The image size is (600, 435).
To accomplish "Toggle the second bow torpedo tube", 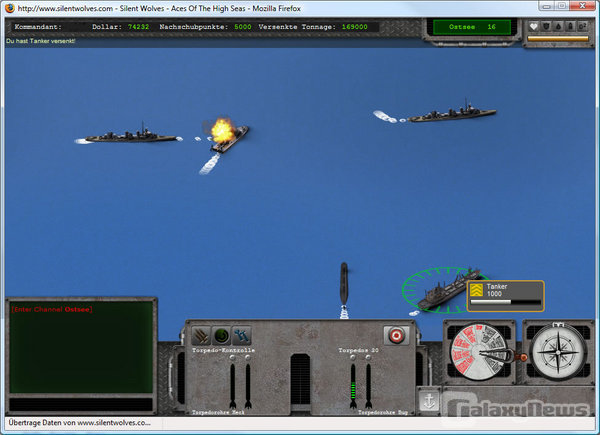I will pos(369,385).
